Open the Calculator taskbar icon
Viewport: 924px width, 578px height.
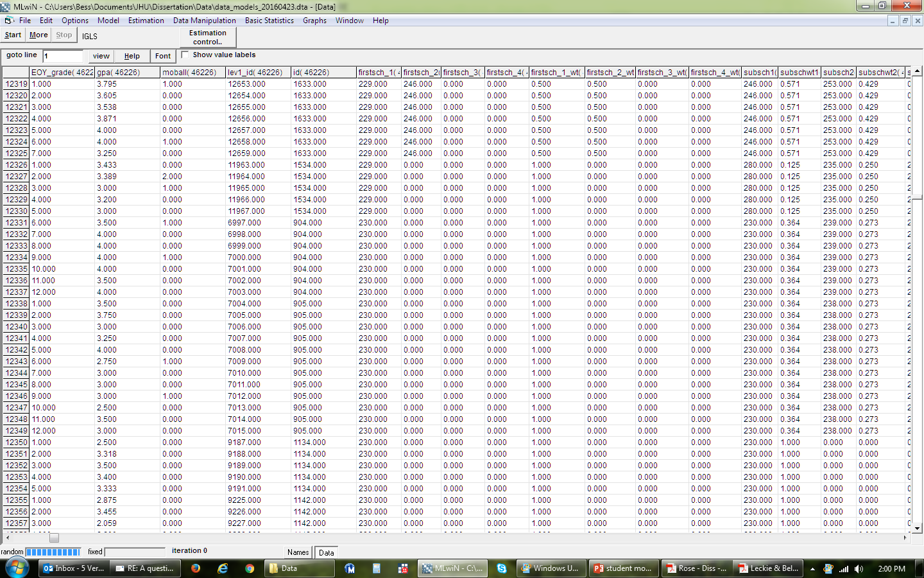pos(377,568)
